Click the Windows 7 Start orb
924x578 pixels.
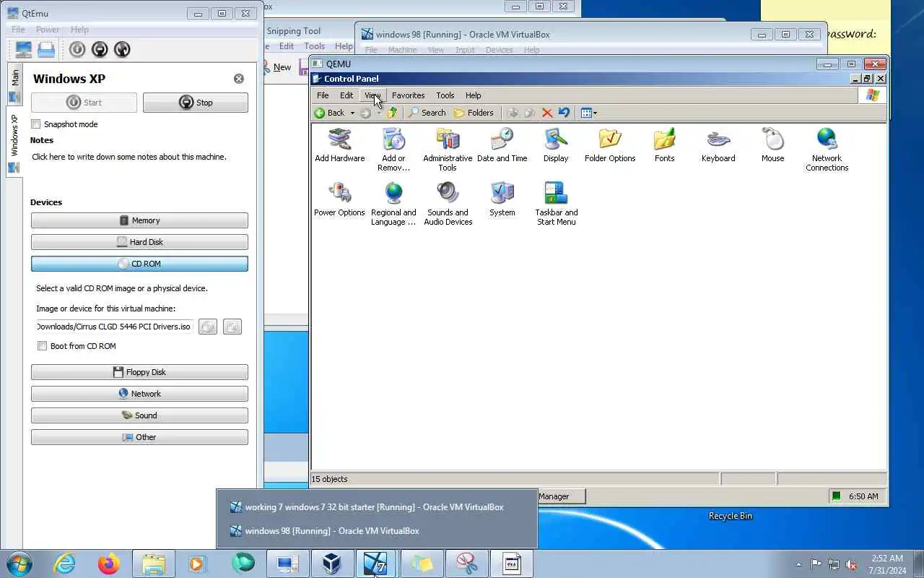click(x=18, y=564)
